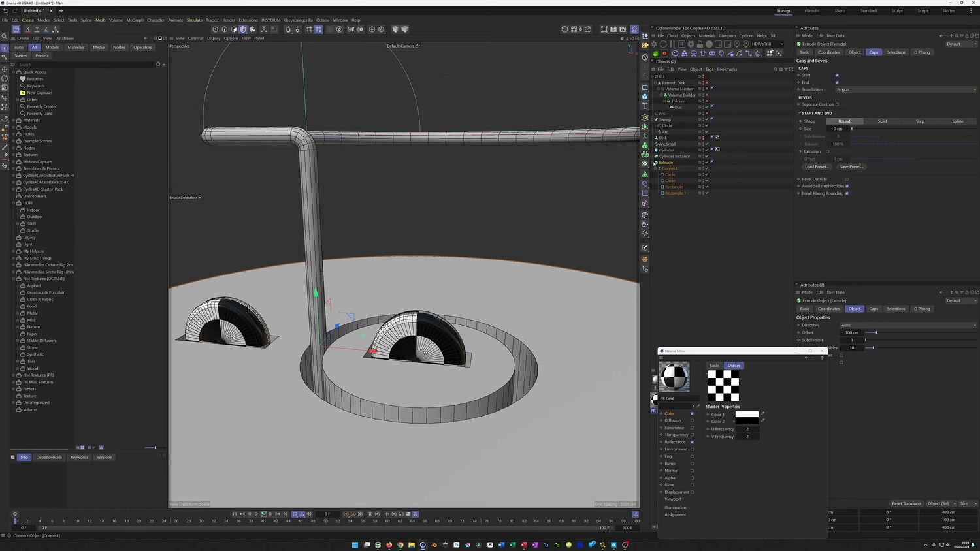Screen dimensions: 980x551
Task: Click the undo arrow in title bar
Action: pos(6,11)
